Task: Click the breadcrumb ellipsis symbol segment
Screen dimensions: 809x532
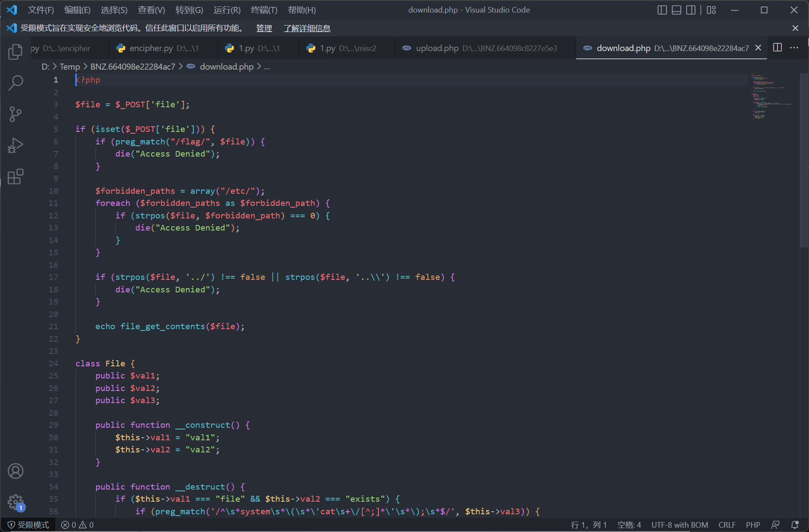Action: pos(267,67)
